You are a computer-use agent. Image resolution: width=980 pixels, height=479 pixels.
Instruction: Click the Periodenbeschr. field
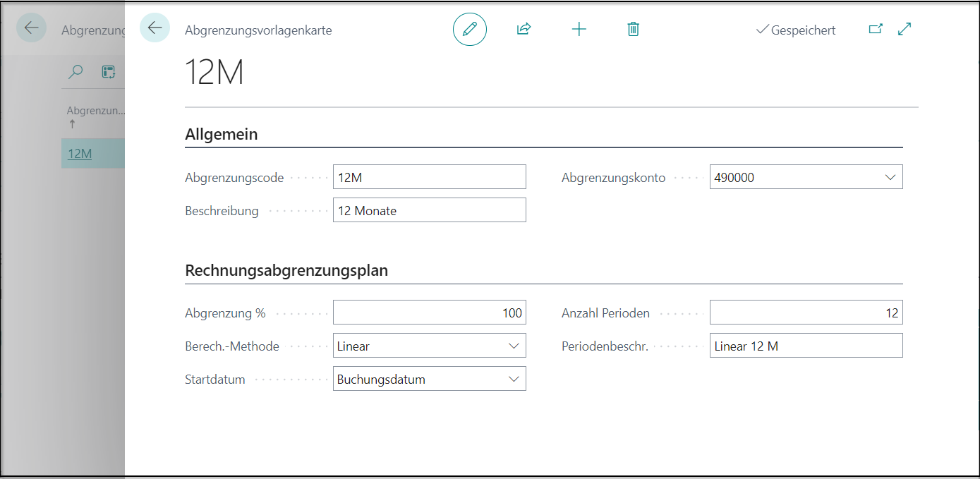coord(806,345)
